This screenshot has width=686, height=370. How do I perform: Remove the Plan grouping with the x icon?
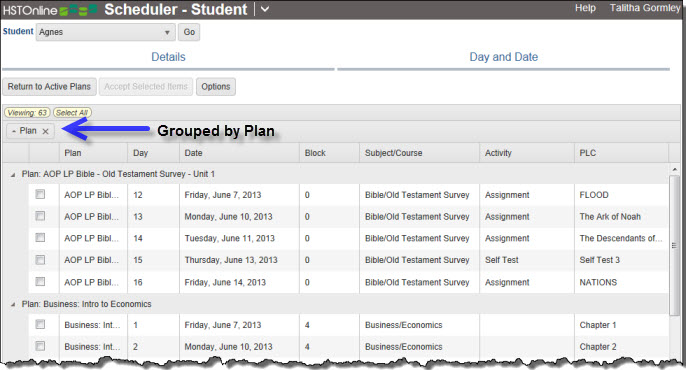point(46,131)
